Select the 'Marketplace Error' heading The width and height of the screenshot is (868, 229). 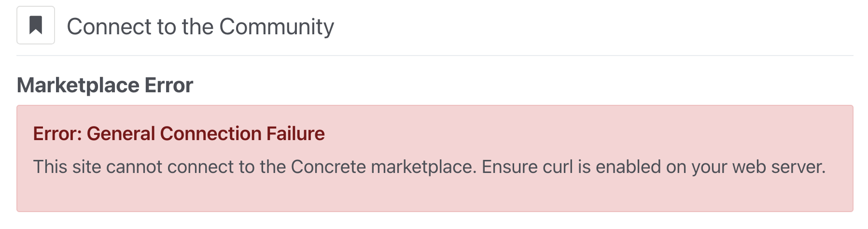pos(105,86)
